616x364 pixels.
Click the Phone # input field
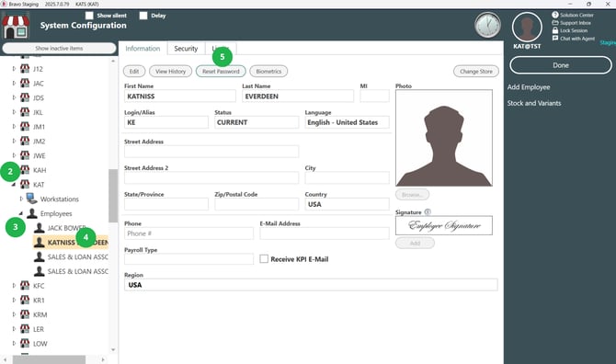189,233
